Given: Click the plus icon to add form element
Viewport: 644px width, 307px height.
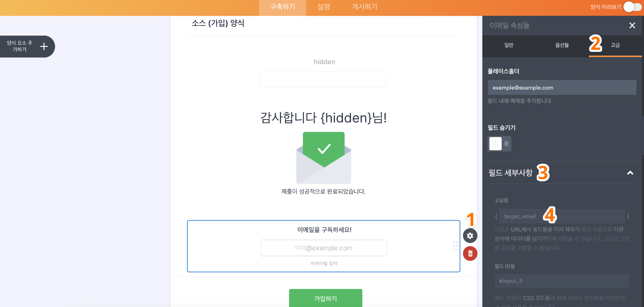Looking at the screenshot, I should [44, 47].
